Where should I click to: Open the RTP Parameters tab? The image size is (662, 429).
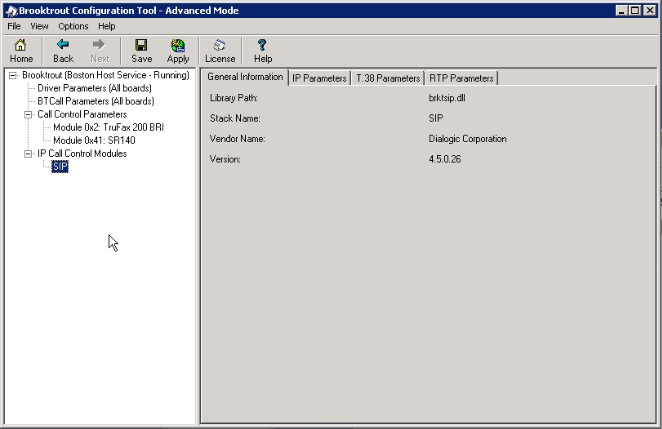[x=461, y=78]
